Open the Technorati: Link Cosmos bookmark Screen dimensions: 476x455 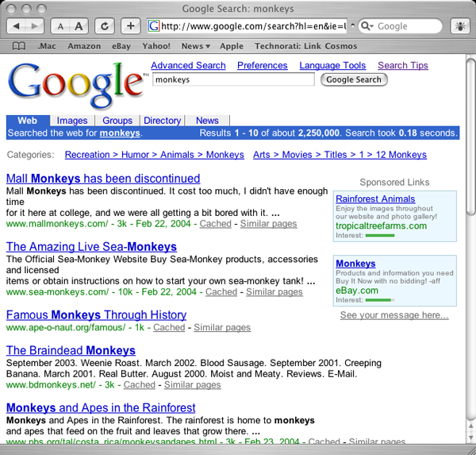pyautogui.click(x=305, y=46)
